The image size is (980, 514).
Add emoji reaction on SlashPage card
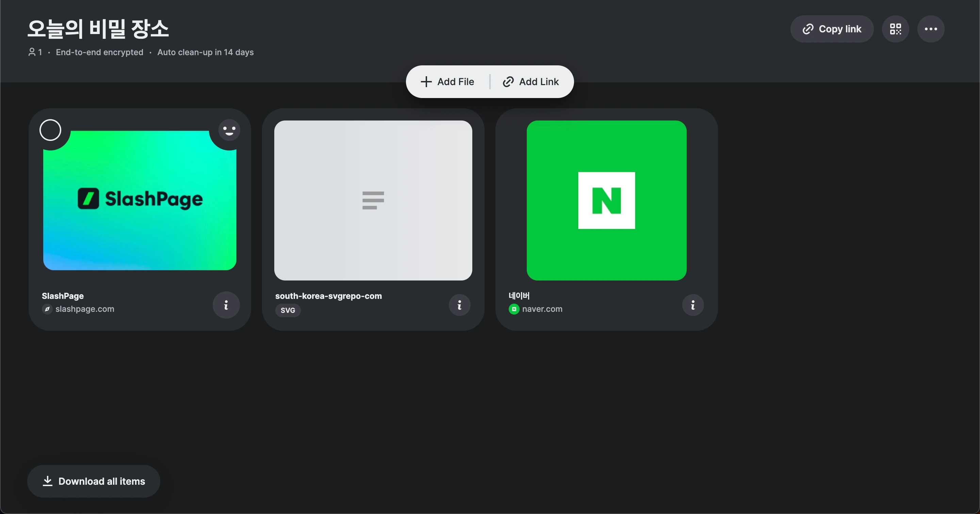click(x=229, y=130)
